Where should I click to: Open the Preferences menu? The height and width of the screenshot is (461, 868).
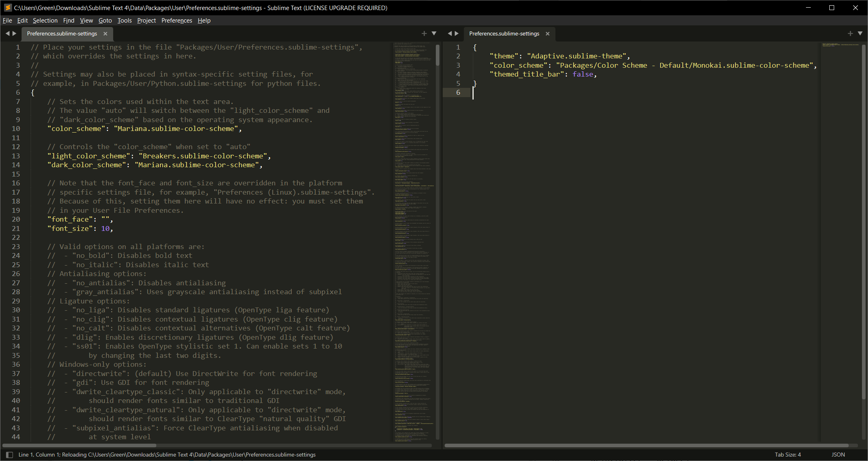(x=176, y=20)
